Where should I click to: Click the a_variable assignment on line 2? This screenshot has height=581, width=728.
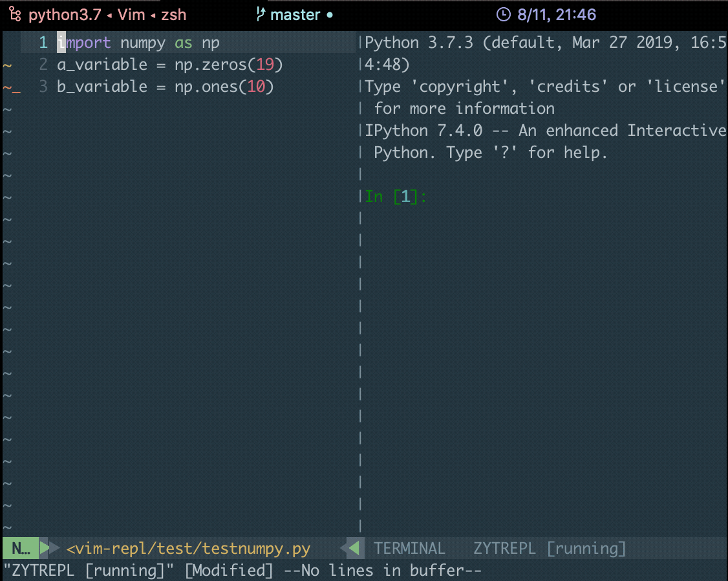click(x=170, y=65)
